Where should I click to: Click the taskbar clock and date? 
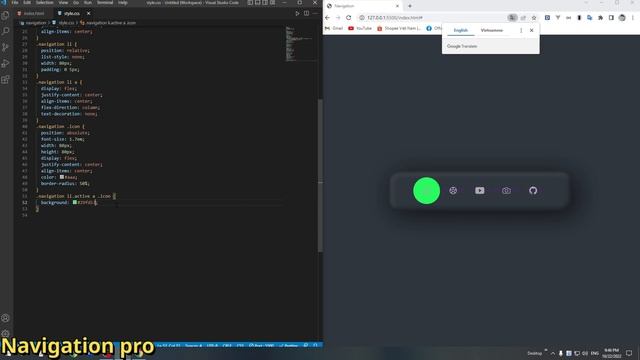click(611, 353)
